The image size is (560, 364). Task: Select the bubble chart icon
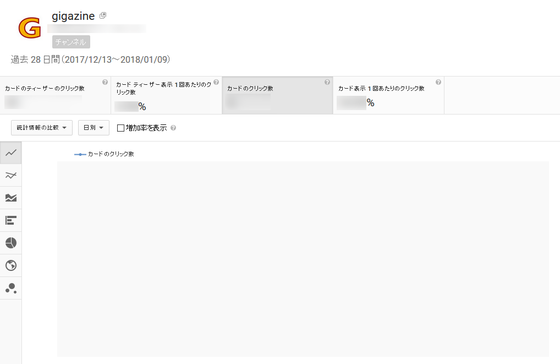coord(11,288)
